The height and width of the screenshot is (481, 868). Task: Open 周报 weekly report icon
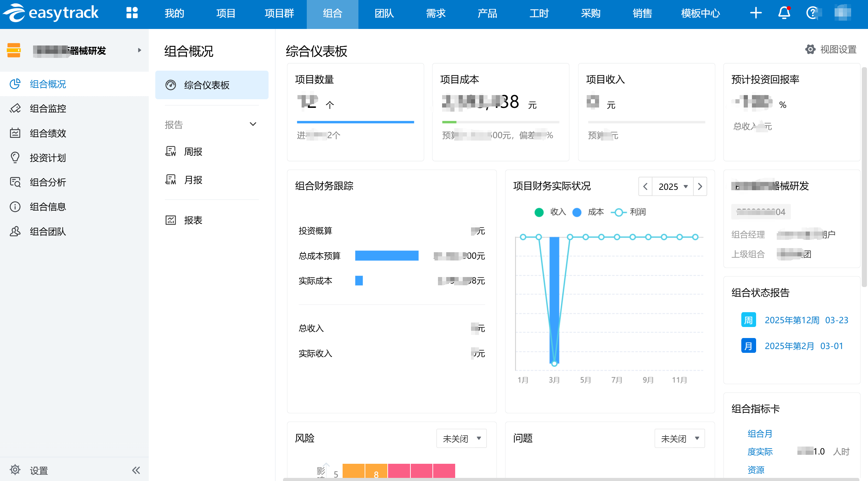coord(171,151)
